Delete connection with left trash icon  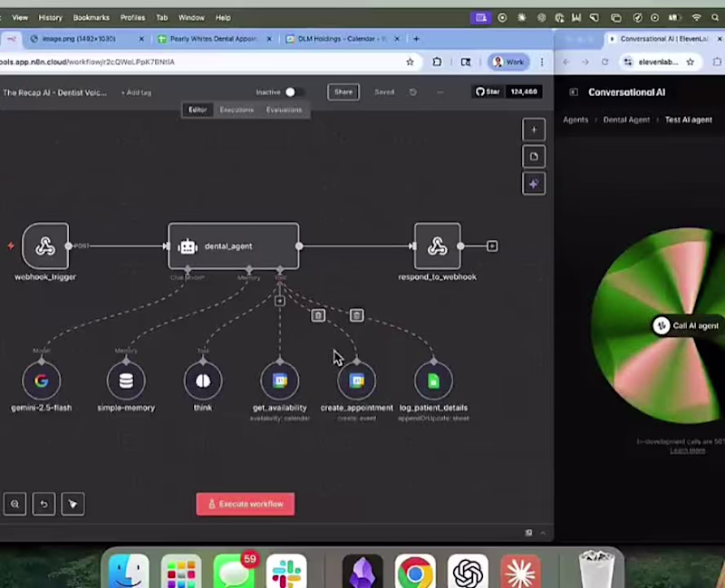[x=318, y=315]
